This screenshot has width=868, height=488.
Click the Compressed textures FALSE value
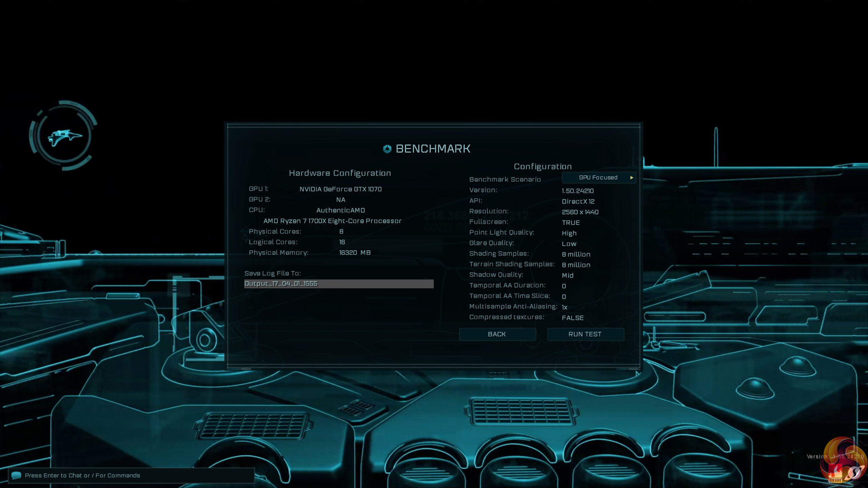click(573, 318)
